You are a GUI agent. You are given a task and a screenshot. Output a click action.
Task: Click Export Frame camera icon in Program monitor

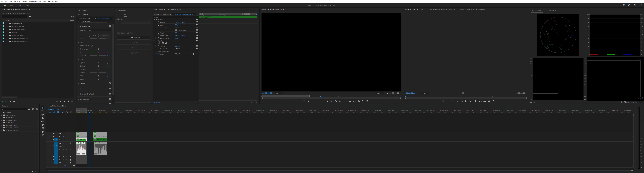(x=359, y=101)
